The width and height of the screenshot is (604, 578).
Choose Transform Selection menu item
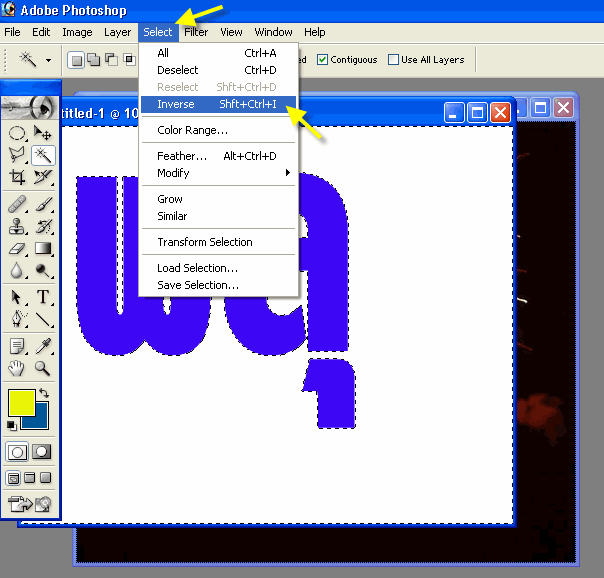click(x=218, y=242)
